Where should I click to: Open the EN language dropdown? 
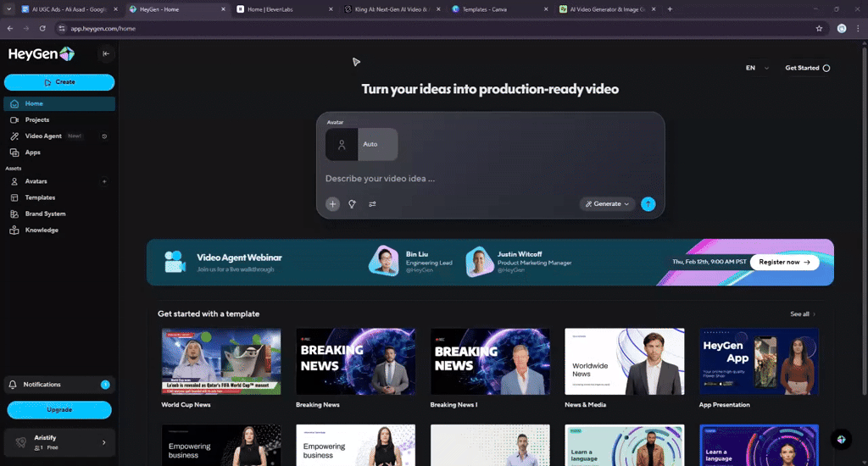757,68
